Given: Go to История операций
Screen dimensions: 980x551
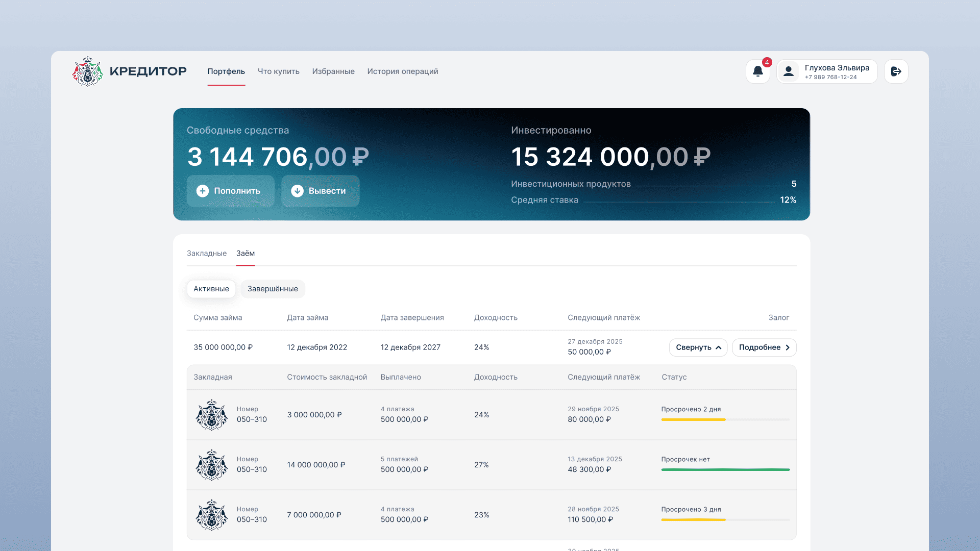Looking at the screenshot, I should [x=402, y=71].
